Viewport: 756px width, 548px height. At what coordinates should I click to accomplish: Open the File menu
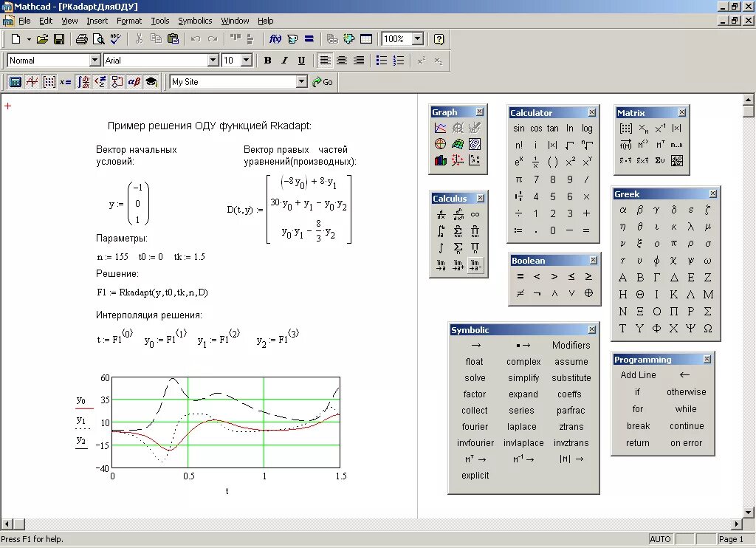(x=24, y=21)
